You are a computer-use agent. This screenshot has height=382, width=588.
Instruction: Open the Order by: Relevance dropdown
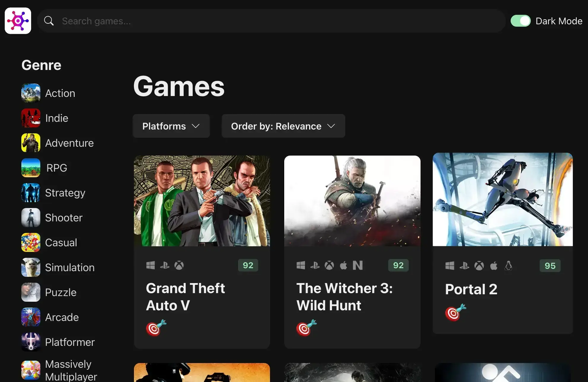coord(283,126)
